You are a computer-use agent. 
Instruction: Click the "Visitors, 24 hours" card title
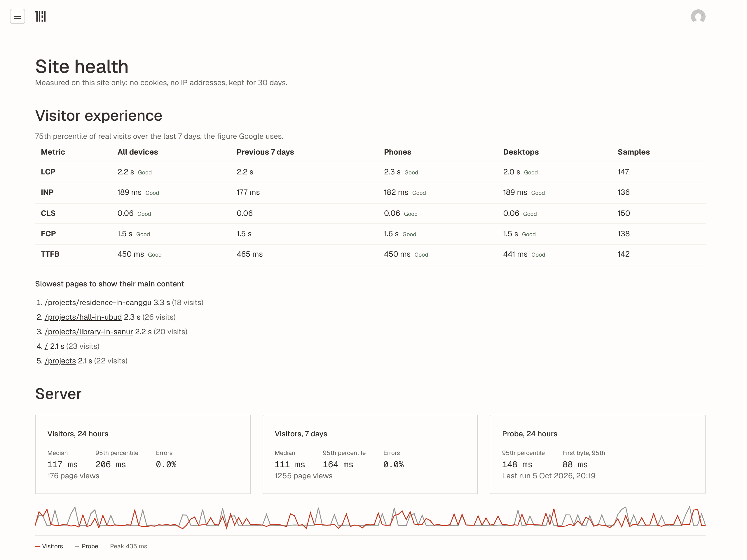click(x=78, y=434)
